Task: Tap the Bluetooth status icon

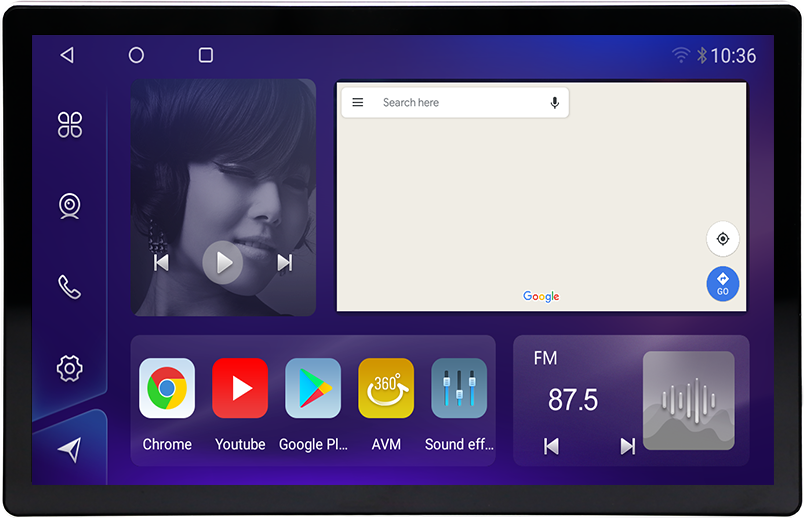Action: coord(701,55)
